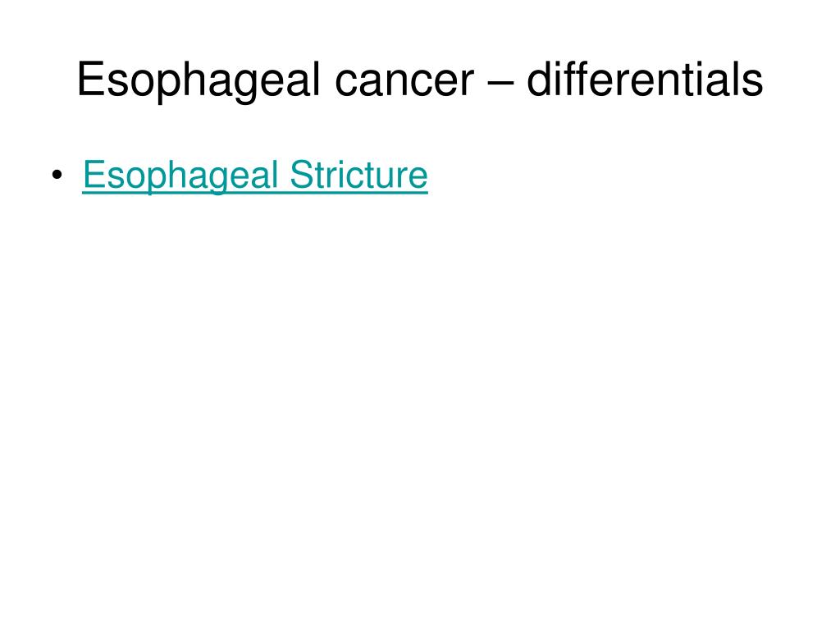Select the word 'differentials' in the title
The width and height of the screenshot is (840, 630).
pyautogui.click(x=645, y=80)
